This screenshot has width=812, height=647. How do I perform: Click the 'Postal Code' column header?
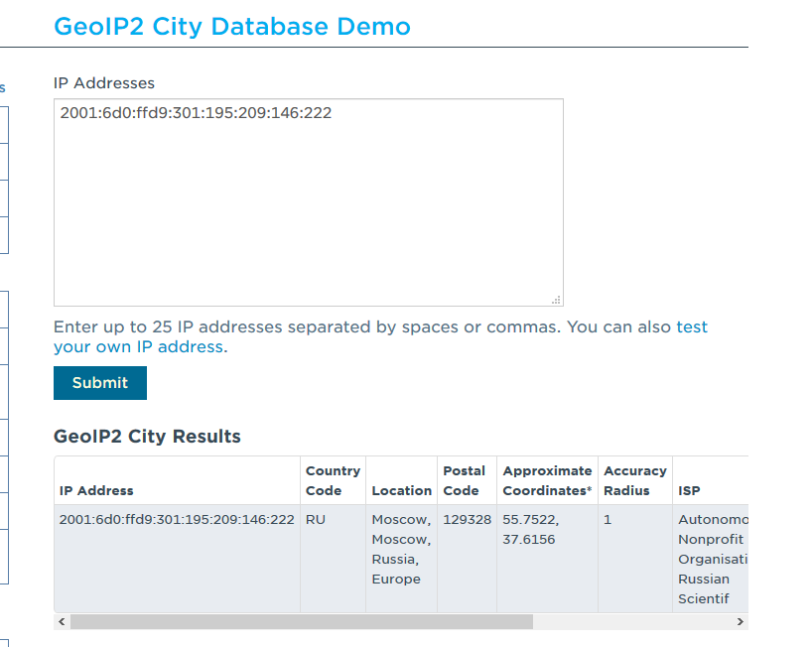click(x=468, y=481)
